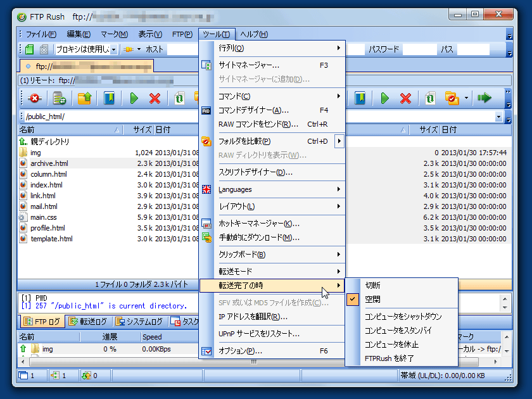Click the red X icon in left remote toolbar
The height and width of the screenshot is (399, 532).
click(x=155, y=98)
